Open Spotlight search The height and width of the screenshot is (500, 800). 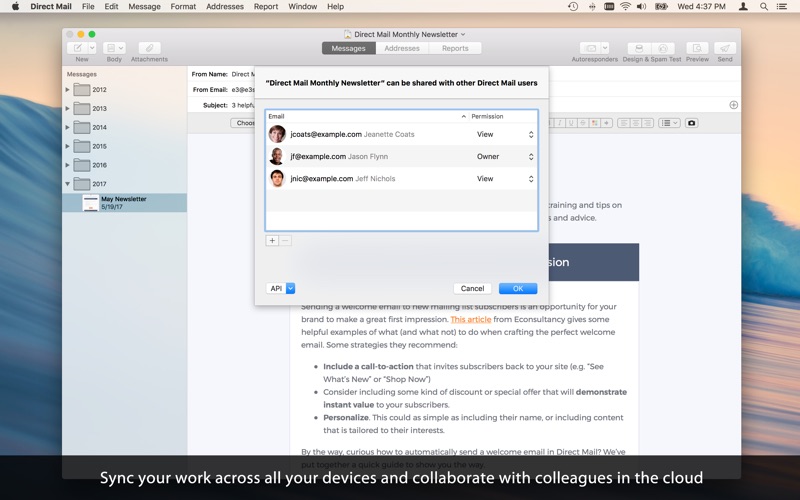pyautogui.click(x=764, y=7)
